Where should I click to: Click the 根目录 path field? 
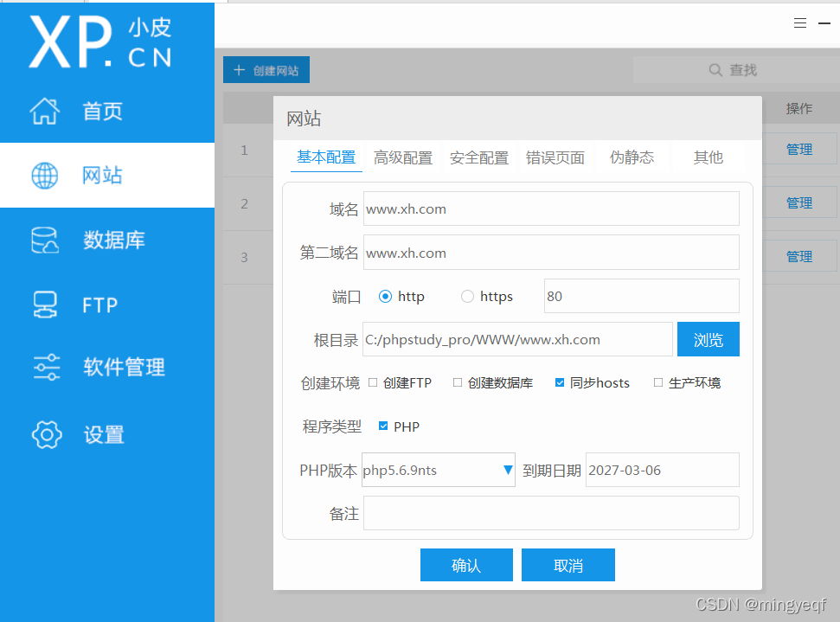tap(517, 339)
